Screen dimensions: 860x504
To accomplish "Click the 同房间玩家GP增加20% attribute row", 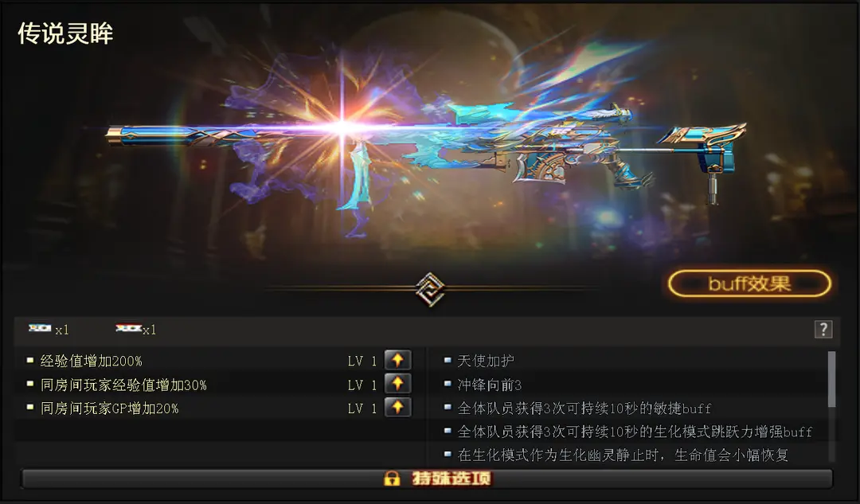I will point(220,408).
